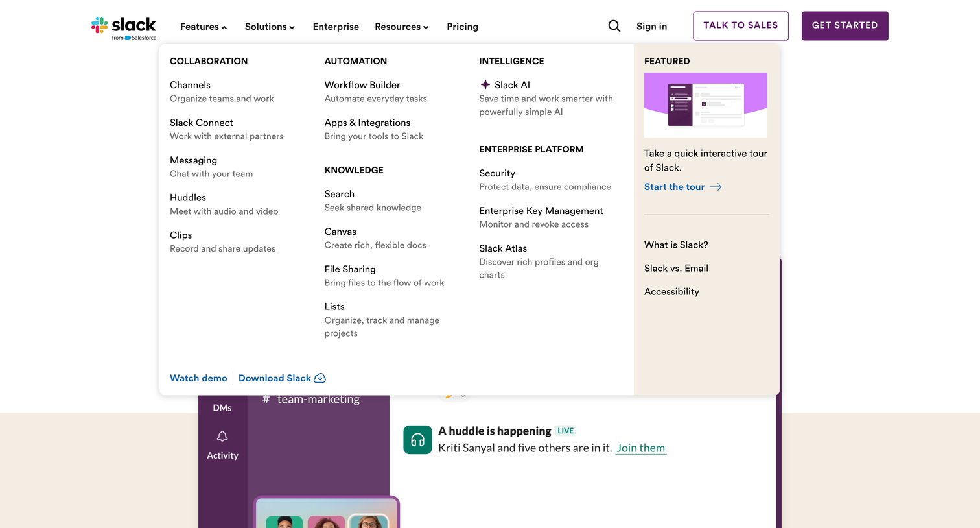This screenshot has height=528, width=980.
Task: Click the Slack AI sparkle icon
Action: point(485,84)
